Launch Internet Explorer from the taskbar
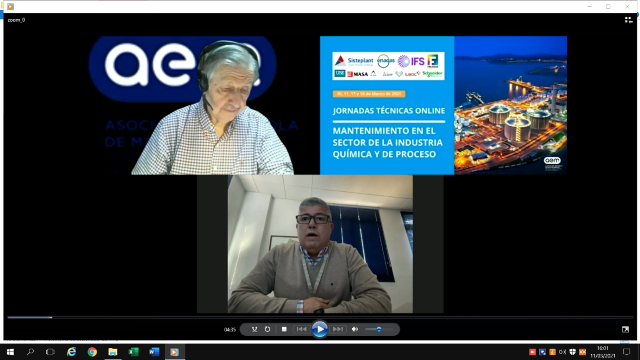The width and height of the screenshot is (640, 360). (x=71, y=352)
